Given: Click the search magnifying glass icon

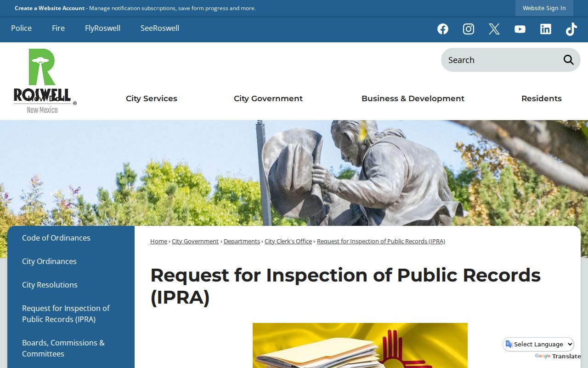Looking at the screenshot, I should coord(569,60).
